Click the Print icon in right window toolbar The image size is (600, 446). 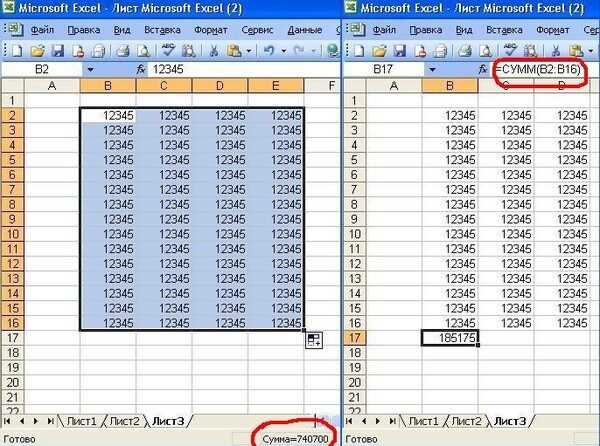465,51
